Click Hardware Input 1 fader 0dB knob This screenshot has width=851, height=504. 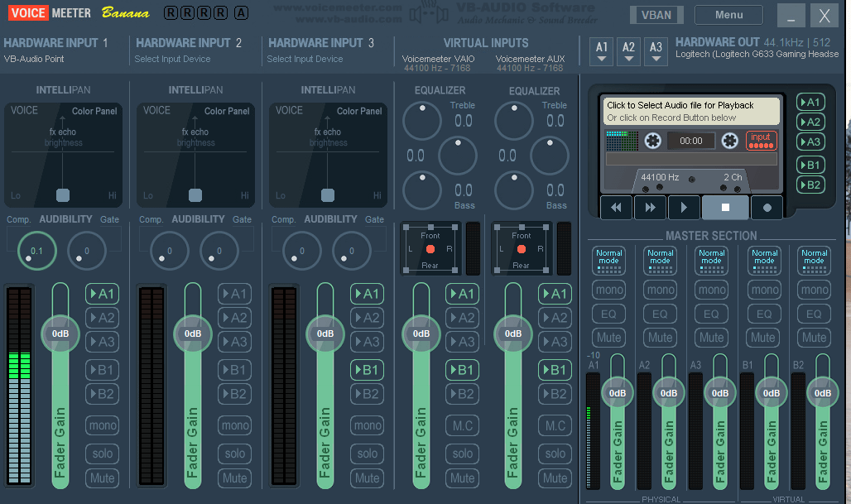60,334
